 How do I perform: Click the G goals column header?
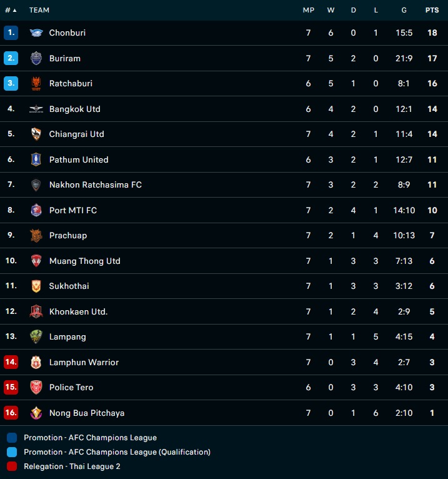[x=404, y=10]
